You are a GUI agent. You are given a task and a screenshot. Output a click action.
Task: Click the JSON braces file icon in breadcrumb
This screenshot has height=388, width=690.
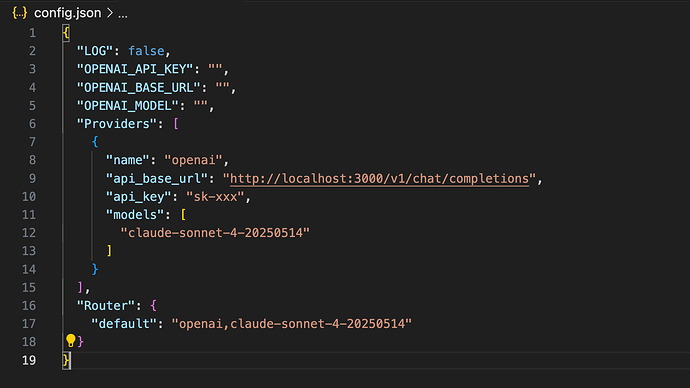19,13
